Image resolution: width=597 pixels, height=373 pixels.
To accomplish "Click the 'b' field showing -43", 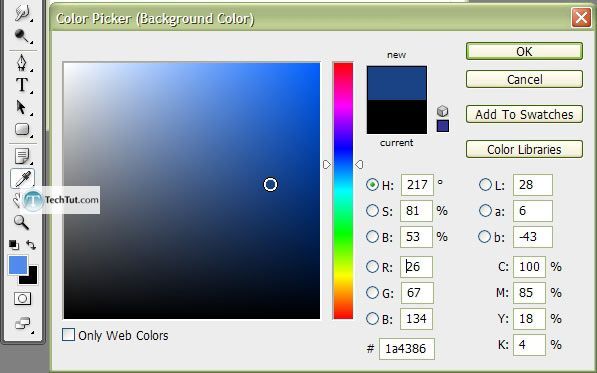I will point(533,236).
